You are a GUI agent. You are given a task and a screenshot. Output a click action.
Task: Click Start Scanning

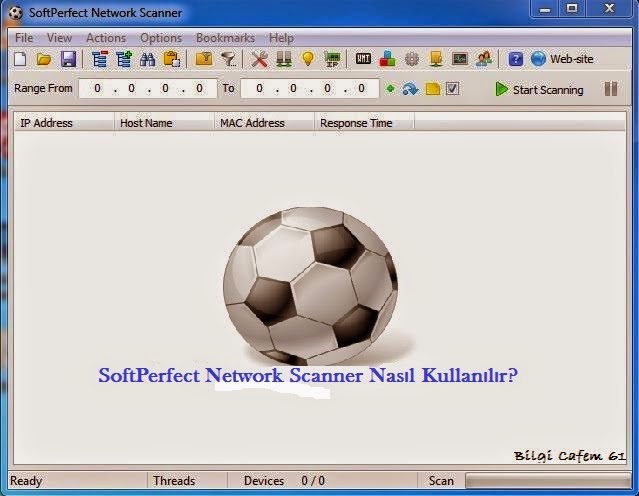click(x=539, y=89)
